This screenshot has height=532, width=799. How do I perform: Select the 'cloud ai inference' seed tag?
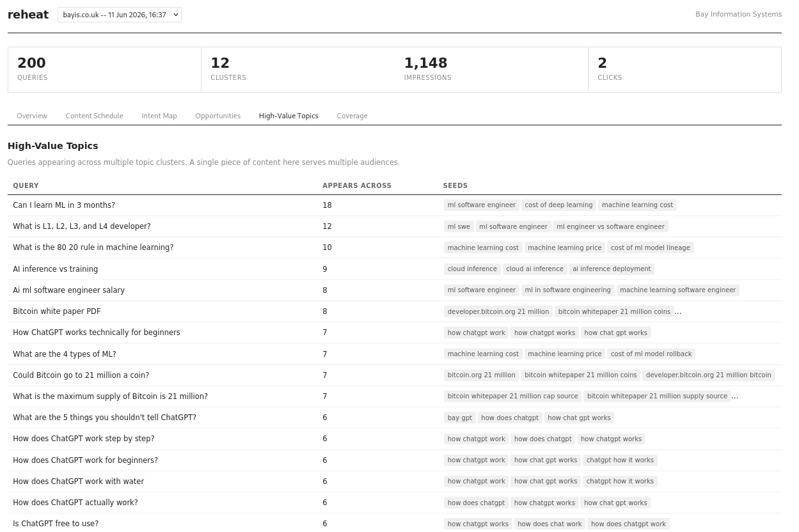[535, 269]
